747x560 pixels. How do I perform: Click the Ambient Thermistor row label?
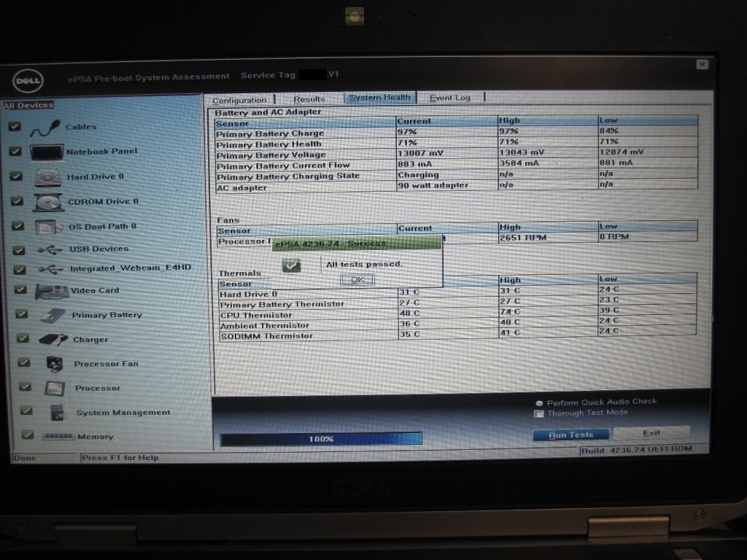(265, 326)
